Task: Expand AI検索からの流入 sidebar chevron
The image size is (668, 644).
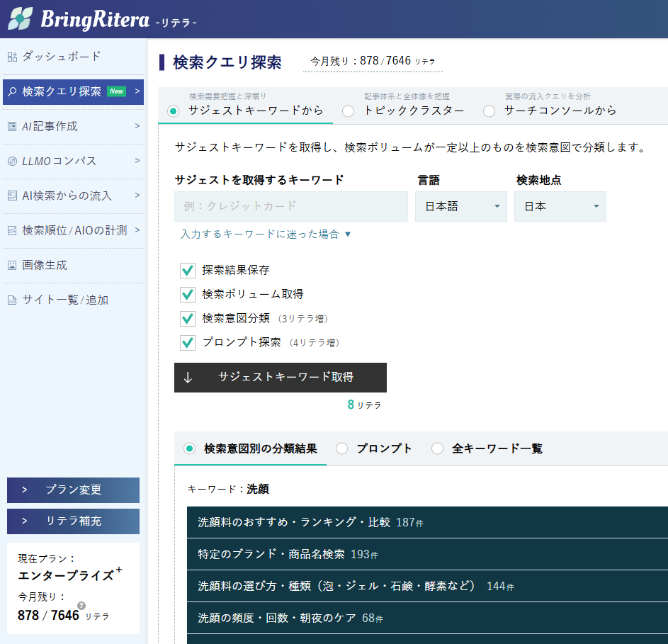Action: click(x=137, y=196)
